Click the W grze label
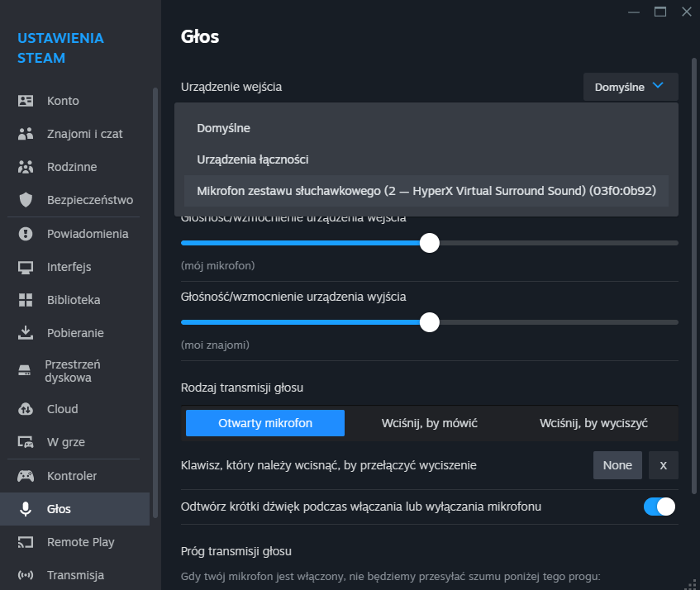 (65, 442)
